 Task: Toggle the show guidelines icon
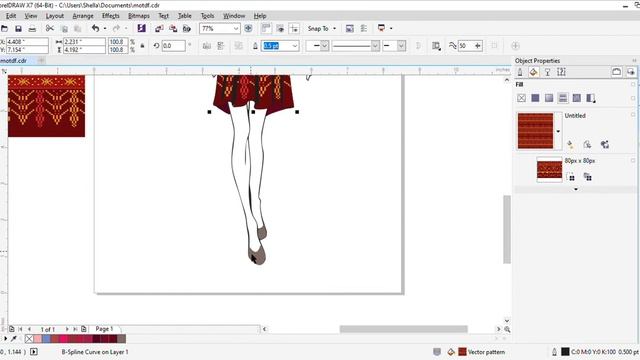[x=294, y=28]
